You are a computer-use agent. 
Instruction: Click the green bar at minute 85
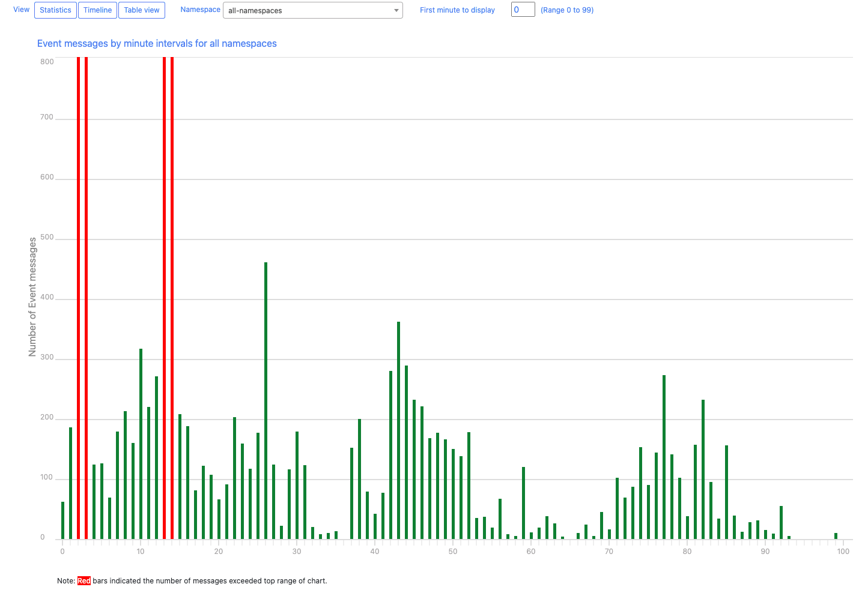(726, 492)
